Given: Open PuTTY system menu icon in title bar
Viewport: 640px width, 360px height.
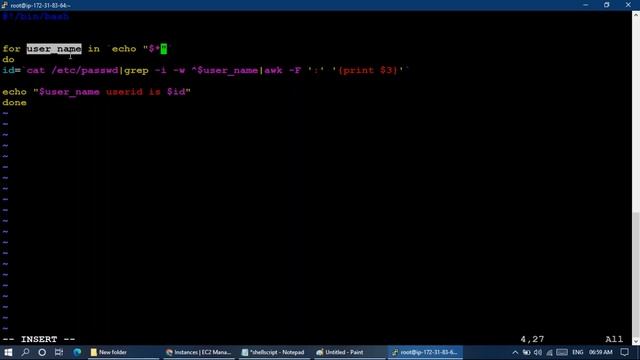Looking at the screenshot, I should click(4, 5).
